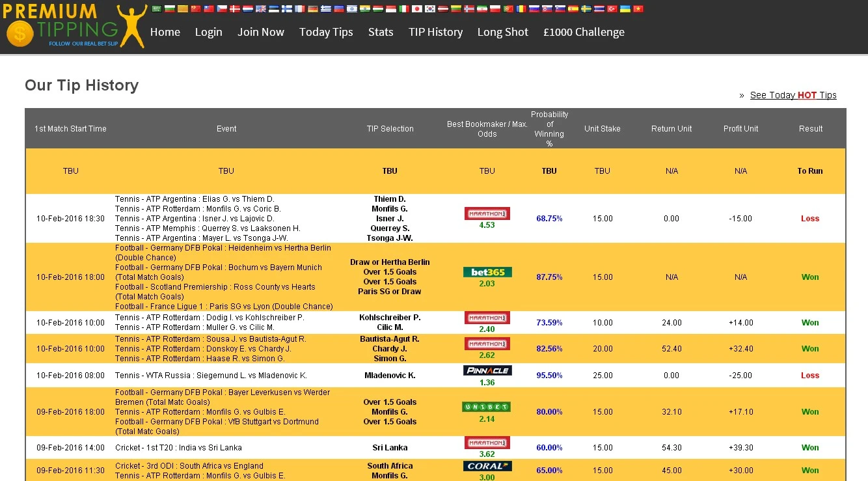The width and height of the screenshot is (868, 481).
Task: Choose the Sweden flag language
Action: [586, 9]
